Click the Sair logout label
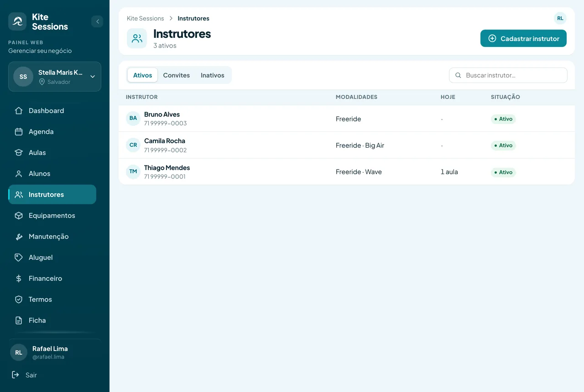 (x=31, y=375)
